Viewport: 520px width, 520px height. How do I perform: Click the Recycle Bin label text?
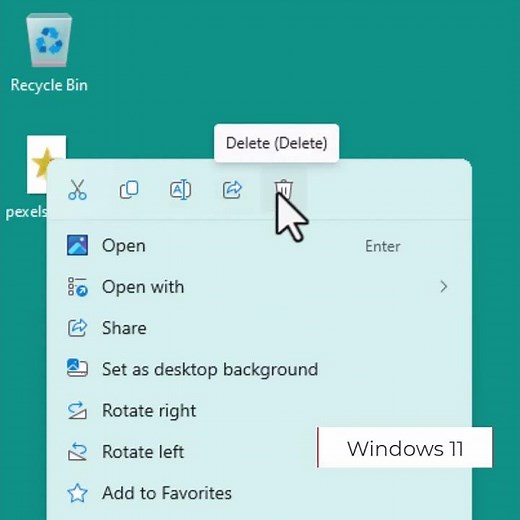(49, 85)
